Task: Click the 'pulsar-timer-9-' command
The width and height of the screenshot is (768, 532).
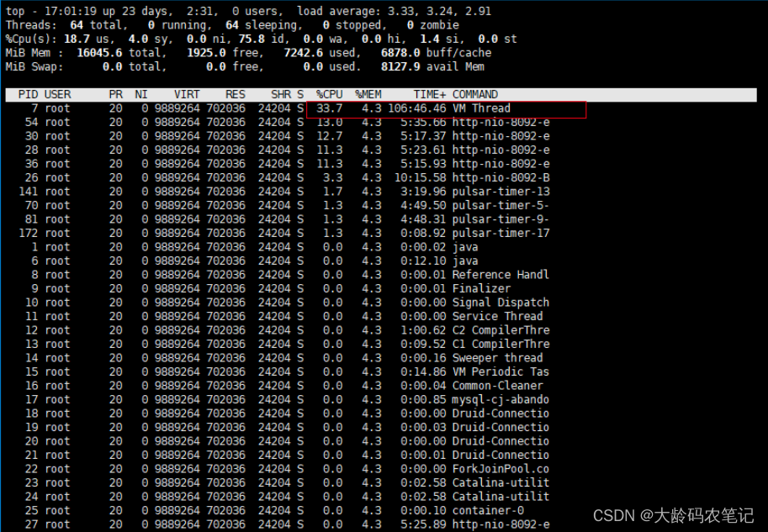Action: pyautogui.click(x=501, y=219)
